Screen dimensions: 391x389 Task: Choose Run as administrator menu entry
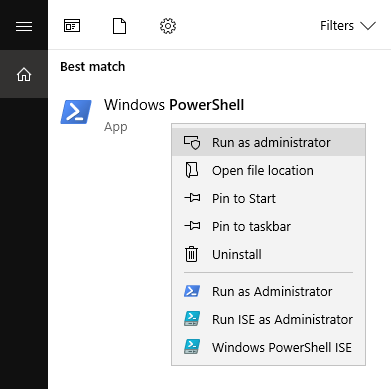point(268,142)
